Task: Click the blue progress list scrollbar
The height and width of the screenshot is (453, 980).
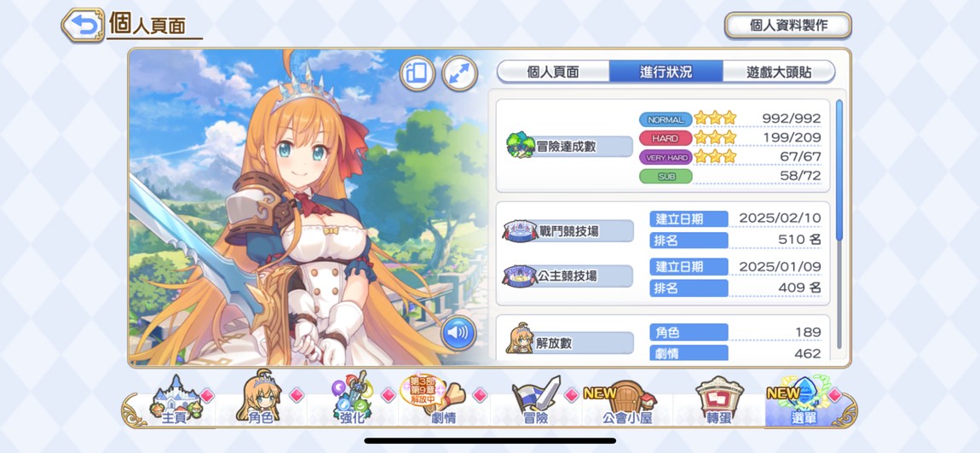Action: pyautogui.click(x=839, y=169)
